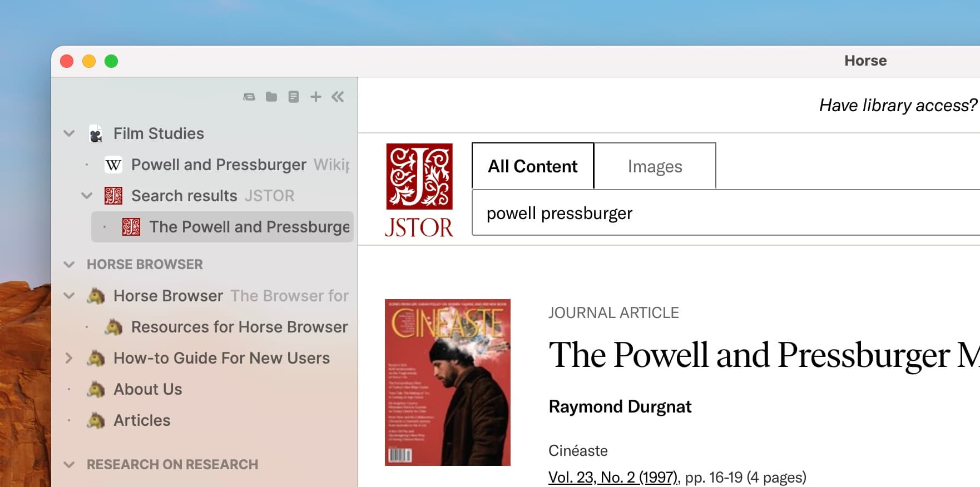Open Resources for Horse Browser page
The width and height of the screenshot is (980, 487).
(240, 327)
